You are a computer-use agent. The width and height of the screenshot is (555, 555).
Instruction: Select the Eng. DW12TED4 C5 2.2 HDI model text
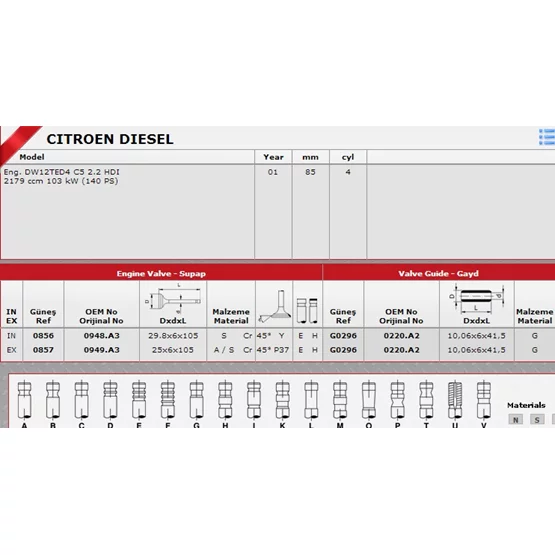point(62,172)
